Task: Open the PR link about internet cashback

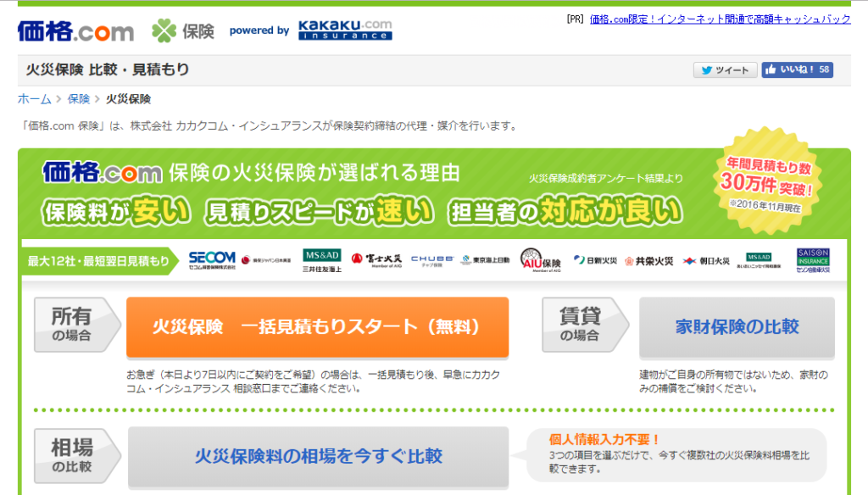Action: 720,19
